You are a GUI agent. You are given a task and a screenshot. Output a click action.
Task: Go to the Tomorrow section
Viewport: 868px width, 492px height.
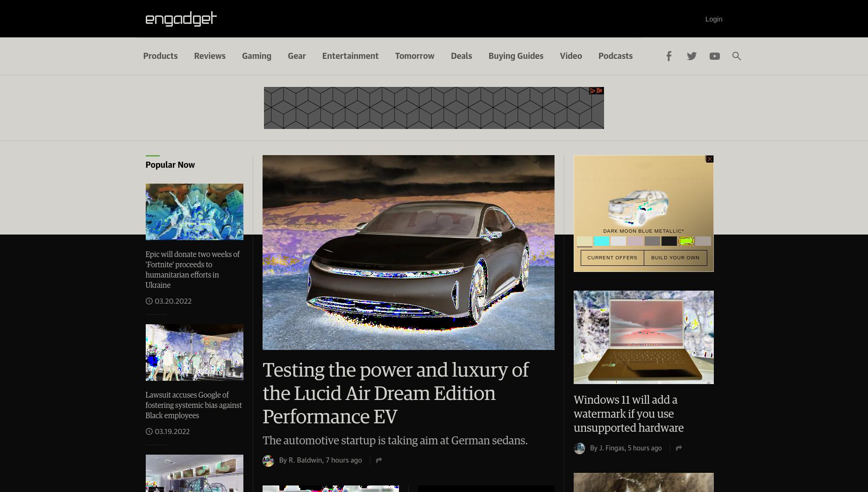415,56
